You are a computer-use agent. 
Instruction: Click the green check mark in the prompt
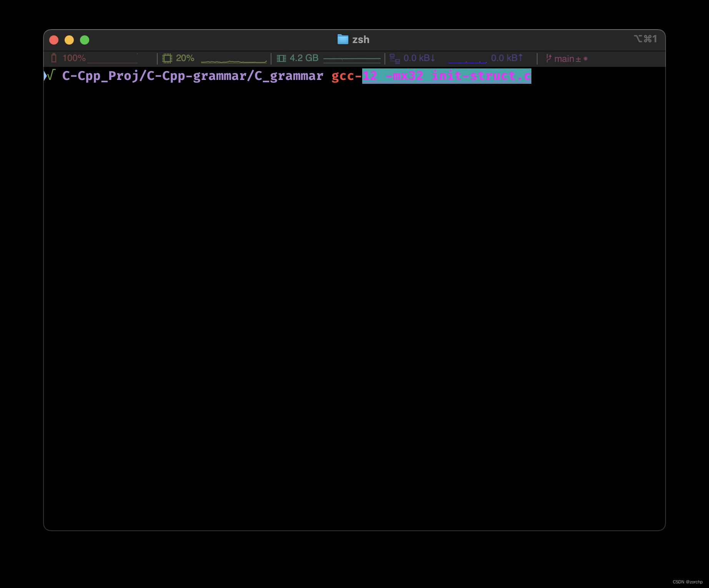coord(51,75)
